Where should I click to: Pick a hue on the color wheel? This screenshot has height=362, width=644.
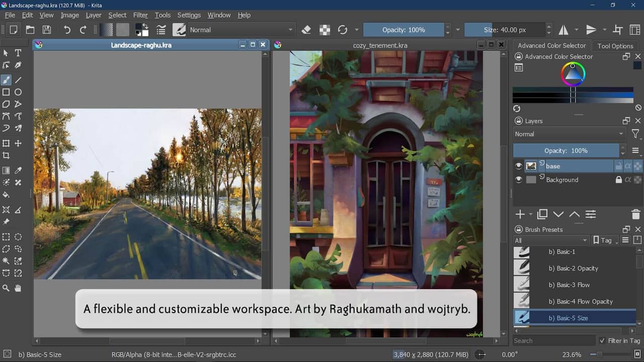pyautogui.click(x=573, y=74)
